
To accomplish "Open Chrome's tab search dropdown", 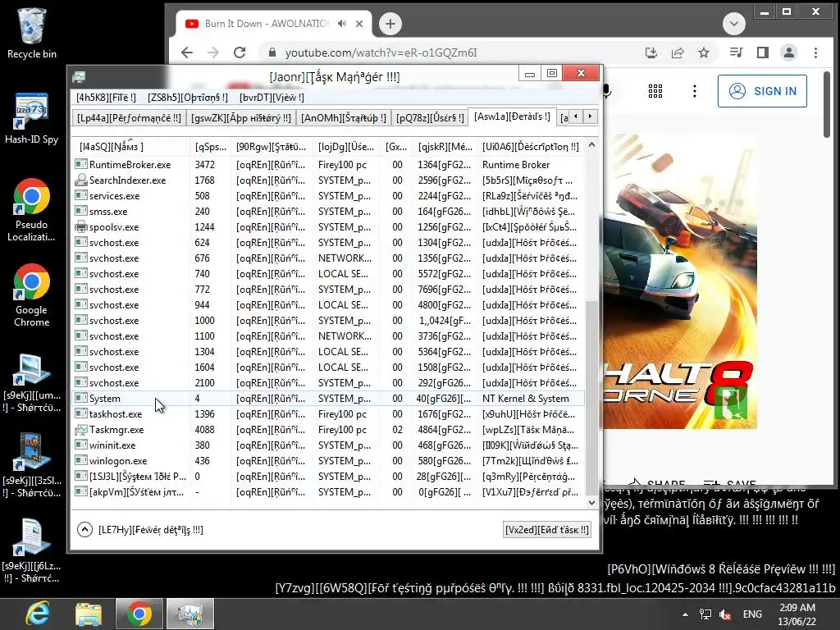I will pyautogui.click(x=734, y=24).
